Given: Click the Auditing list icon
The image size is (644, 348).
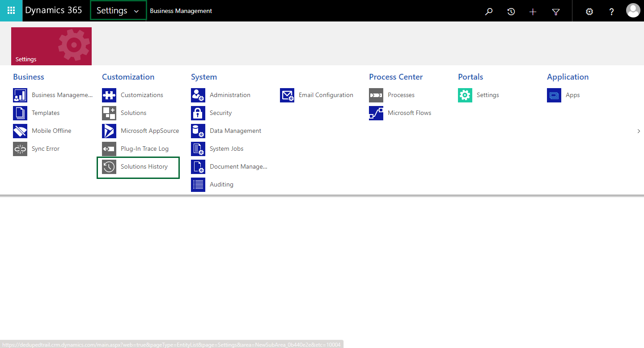Looking at the screenshot, I should pos(198,184).
